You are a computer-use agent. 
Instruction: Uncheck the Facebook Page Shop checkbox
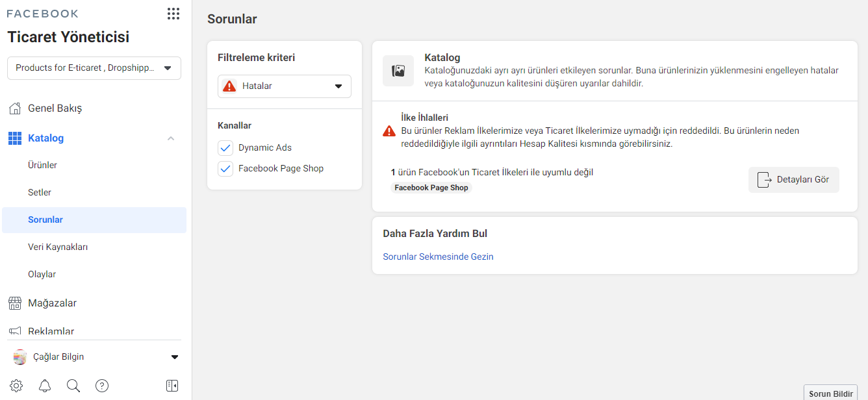pyautogui.click(x=225, y=169)
